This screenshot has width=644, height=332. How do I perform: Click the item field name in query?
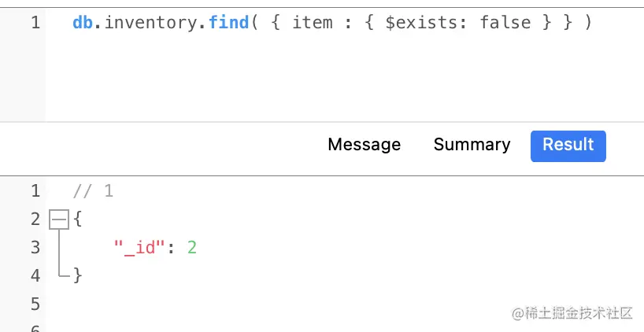[312, 23]
